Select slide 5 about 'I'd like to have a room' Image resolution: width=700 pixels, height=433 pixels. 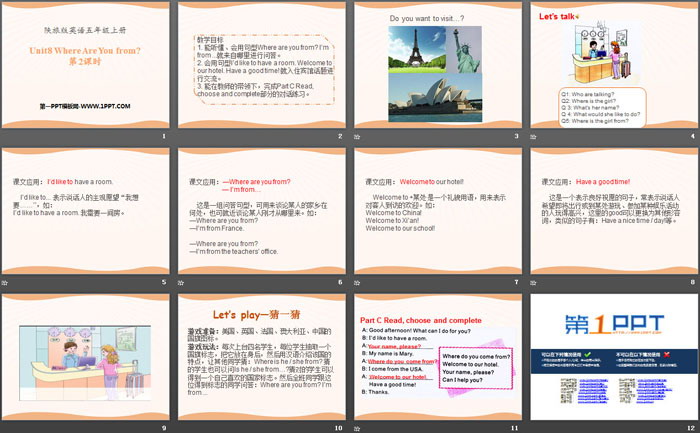[x=86, y=211]
